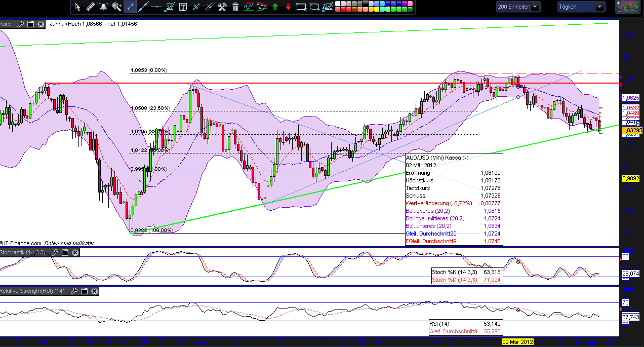Click the 37,743 RSI value label

[x=631, y=317]
